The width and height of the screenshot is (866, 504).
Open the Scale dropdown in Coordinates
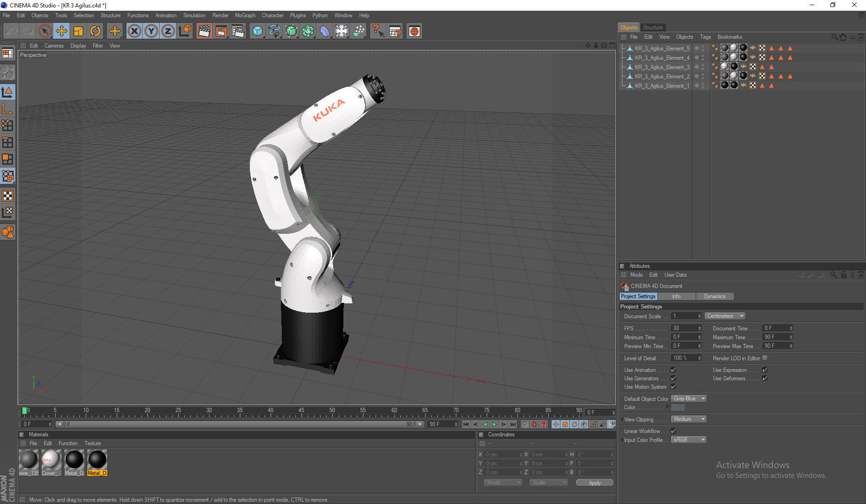coord(549,483)
